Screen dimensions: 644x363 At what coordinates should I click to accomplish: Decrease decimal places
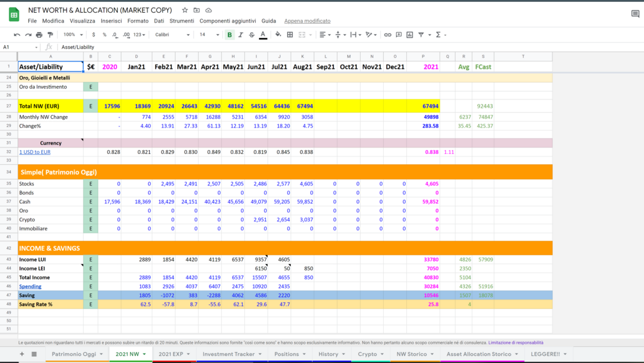point(115,35)
